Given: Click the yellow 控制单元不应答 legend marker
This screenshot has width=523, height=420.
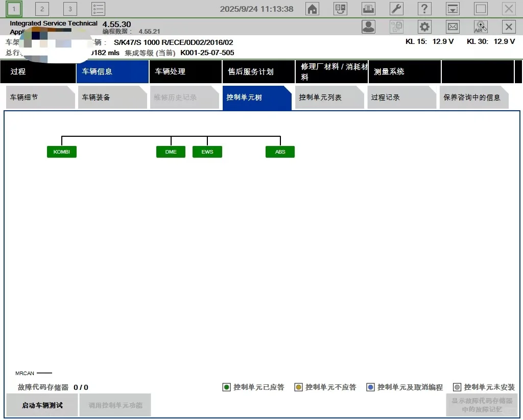Looking at the screenshot, I should (x=298, y=387).
